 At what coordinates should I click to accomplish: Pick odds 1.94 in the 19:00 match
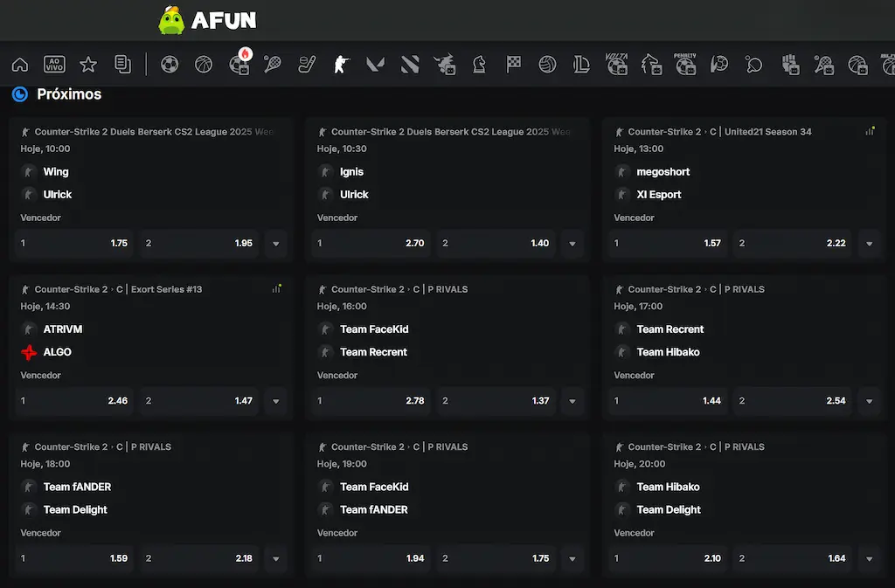pos(371,557)
